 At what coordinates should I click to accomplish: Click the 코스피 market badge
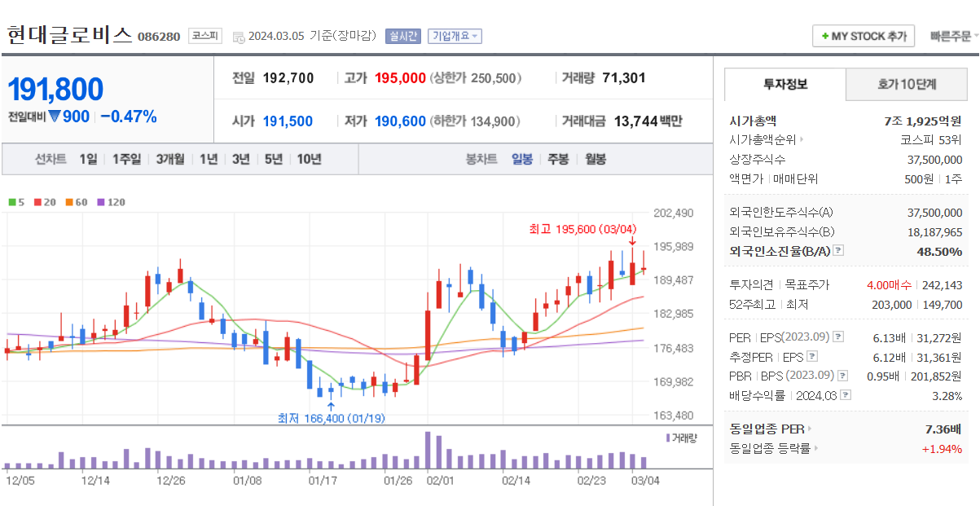[x=204, y=36]
